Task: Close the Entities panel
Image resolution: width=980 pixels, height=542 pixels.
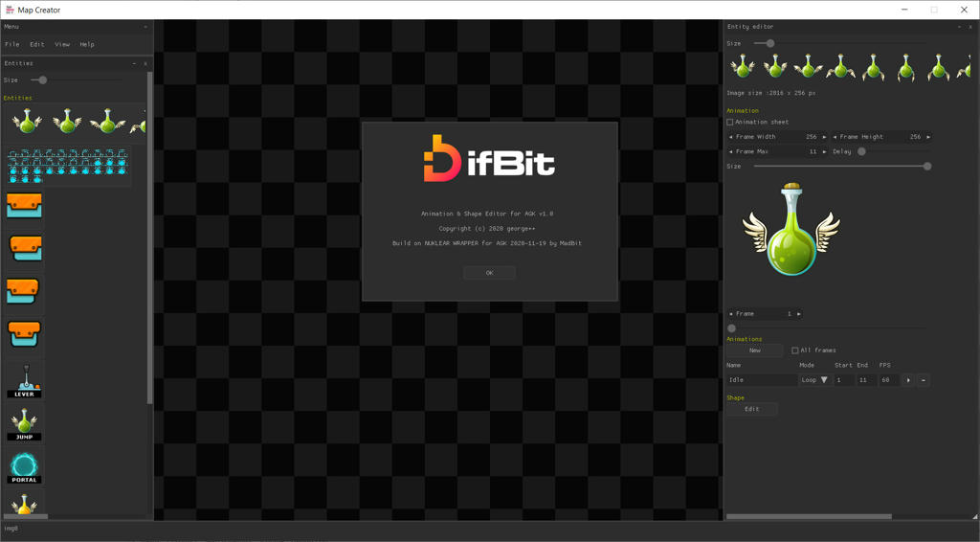Action: pyautogui.click(x=145, y=64)
